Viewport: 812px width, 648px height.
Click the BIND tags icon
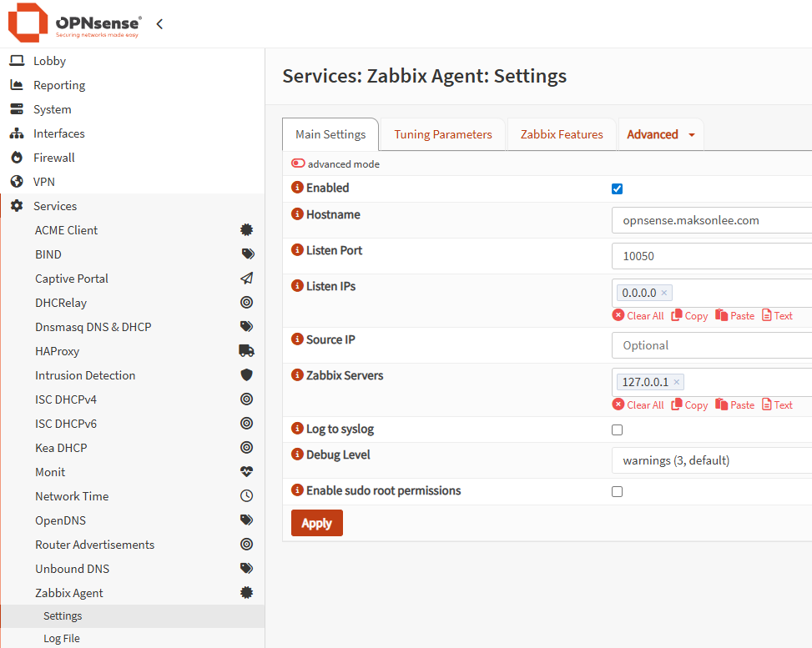click(248, 254)
